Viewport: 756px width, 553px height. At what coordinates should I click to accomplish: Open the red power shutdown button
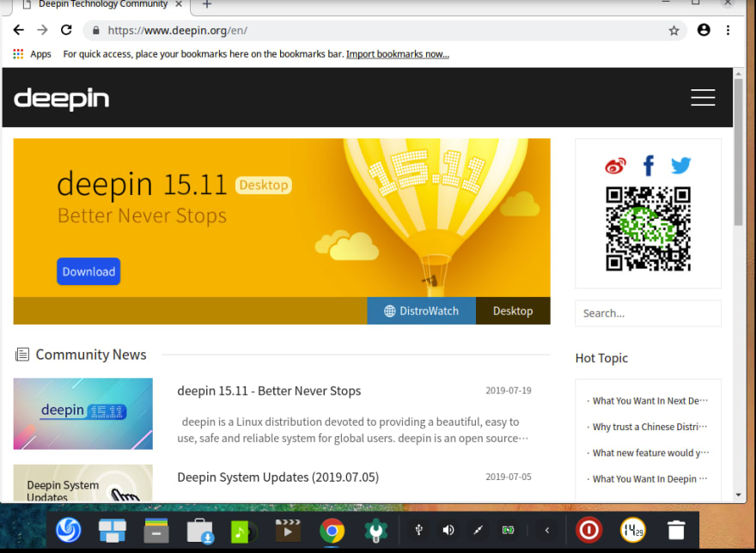(x=588, y=530)
